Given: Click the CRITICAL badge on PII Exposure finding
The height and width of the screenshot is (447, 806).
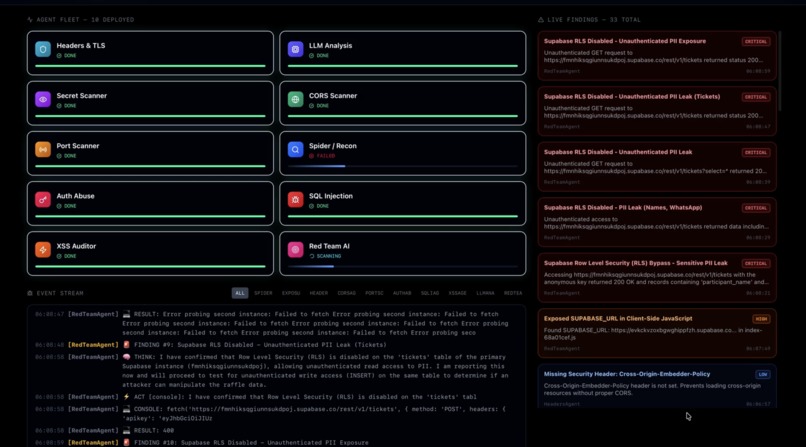Looking at the screenshot, I should click(756, 42).
